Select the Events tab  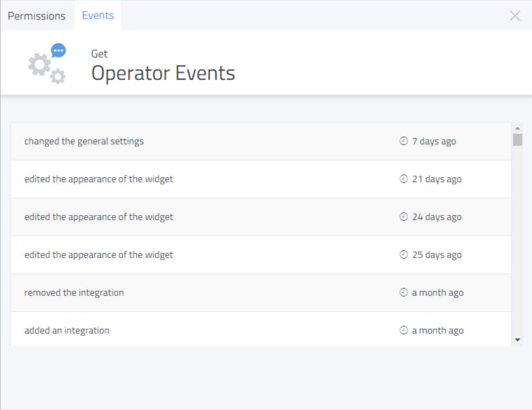tap(98, 15)
